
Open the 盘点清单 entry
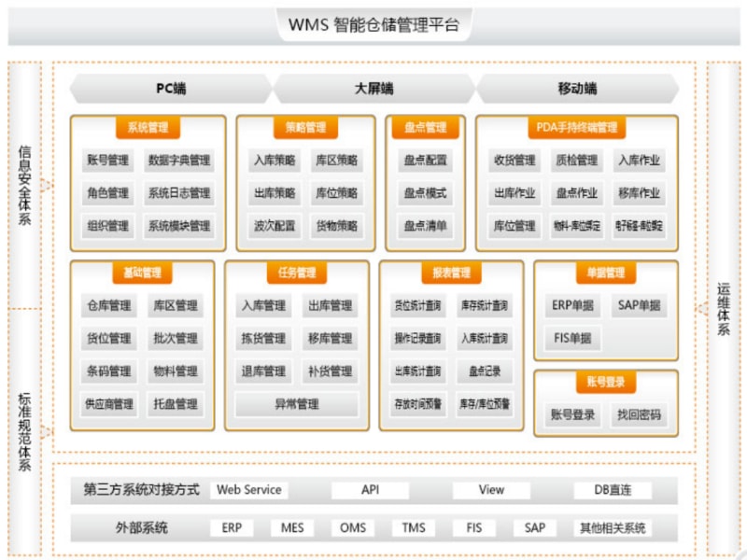(425, 226)
